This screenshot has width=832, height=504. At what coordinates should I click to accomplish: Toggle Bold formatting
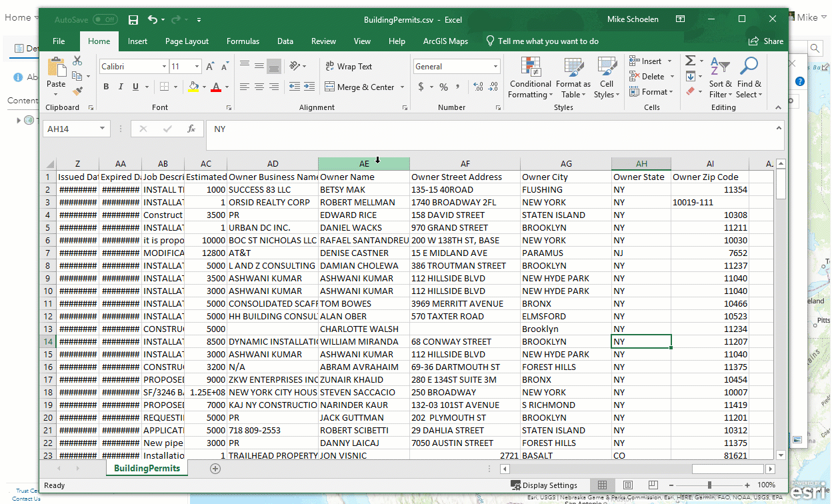[x=106, y=87]
